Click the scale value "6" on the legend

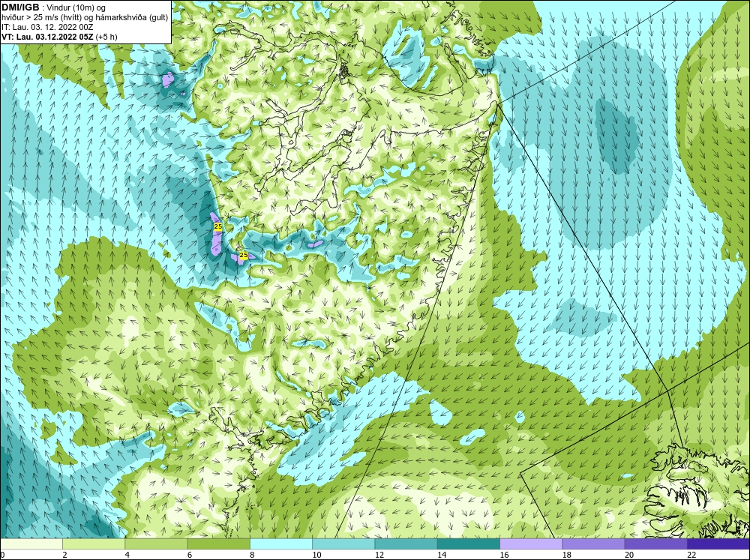(190, 555)
